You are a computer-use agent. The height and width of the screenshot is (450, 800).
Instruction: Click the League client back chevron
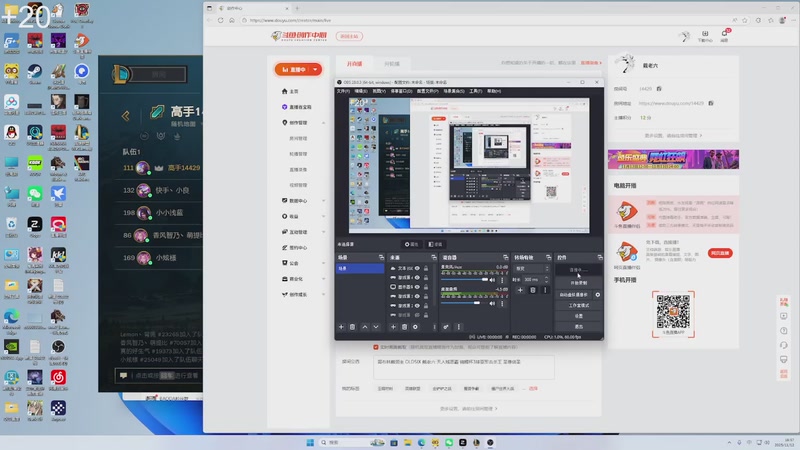126,116
